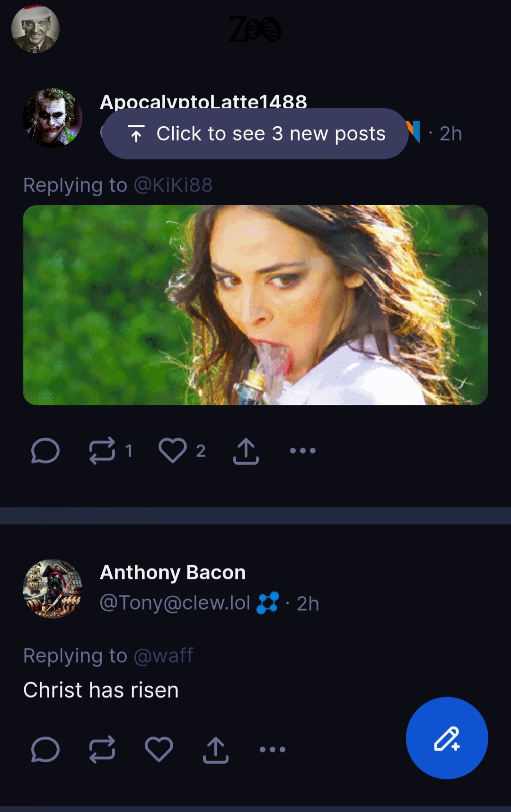Tap the blue compose new post button

pos(447,738)
